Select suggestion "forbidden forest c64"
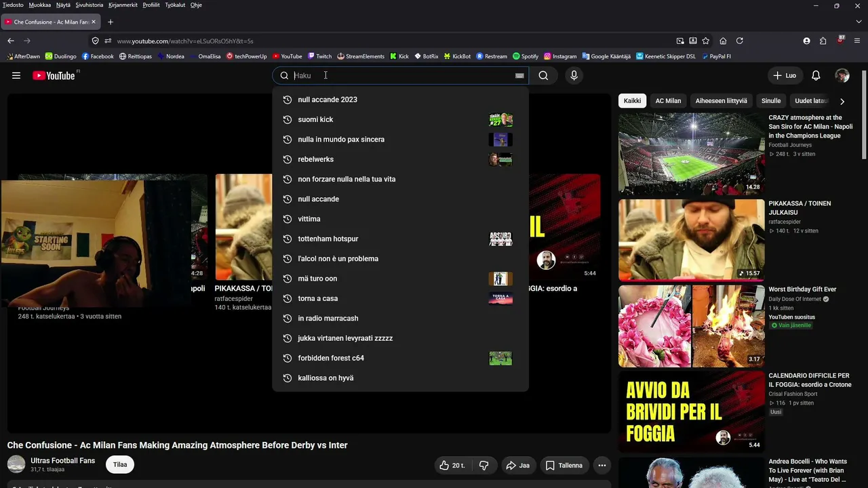The height and width of the screenshot is (488, 868). click(400, 358)
